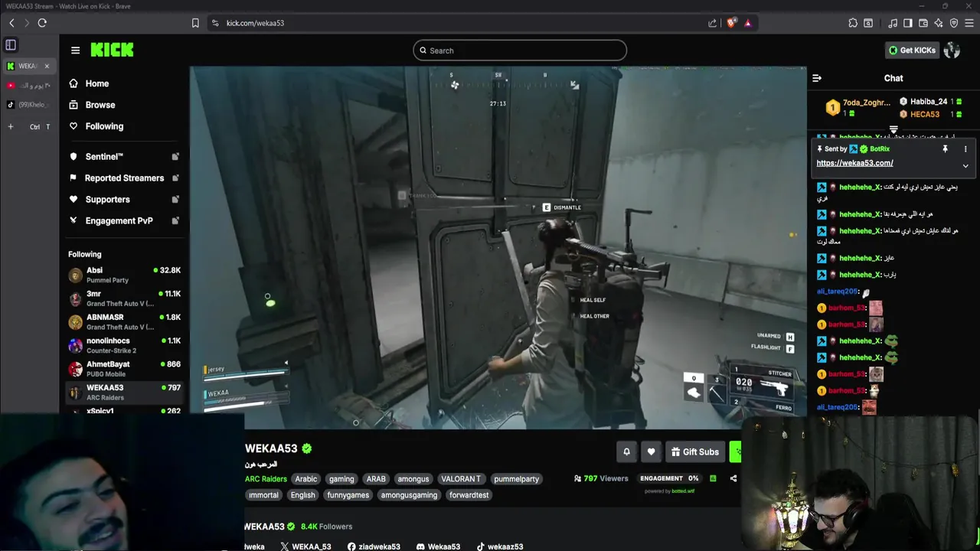The height and width of the screenshot is (551, 980).
Task: Open ARC Raiders category link
Action: 266,479
